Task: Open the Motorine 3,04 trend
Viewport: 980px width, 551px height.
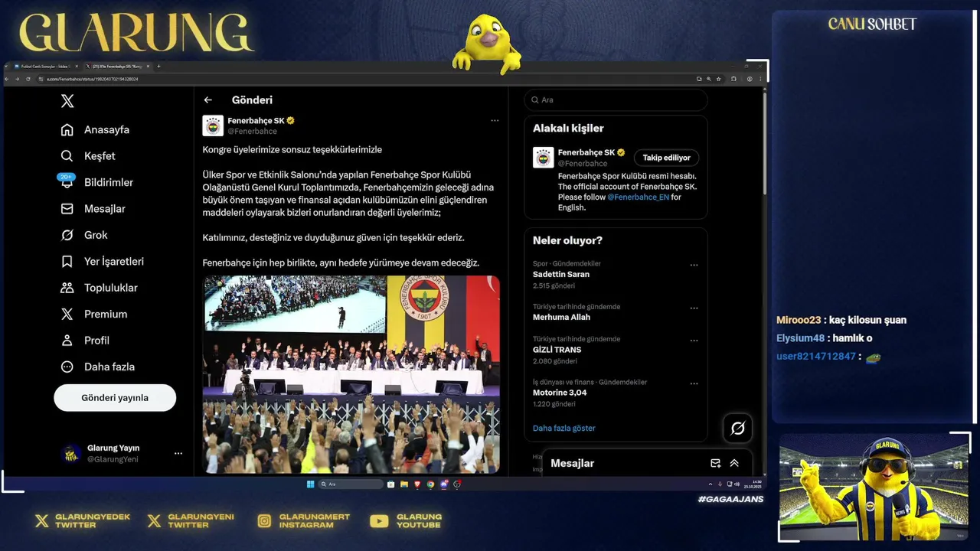Action: (560, 393)
